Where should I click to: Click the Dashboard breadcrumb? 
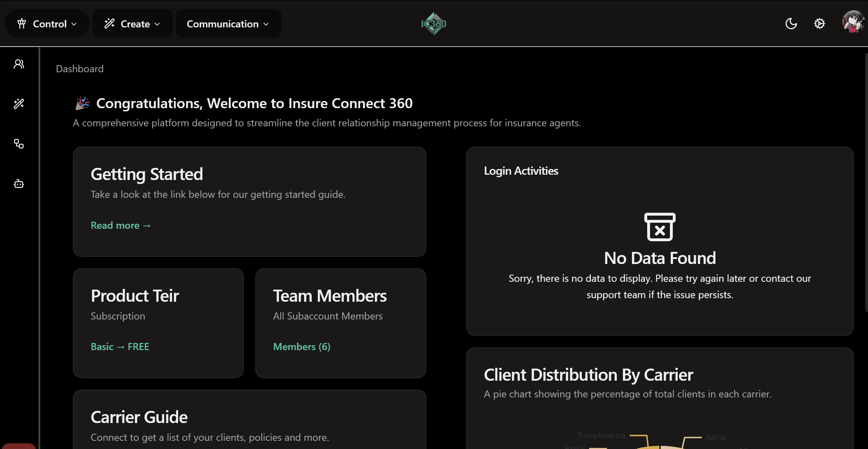80,69
